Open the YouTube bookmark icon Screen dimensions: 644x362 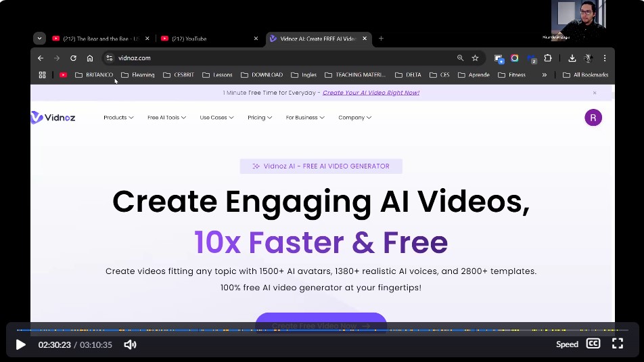click(x=63, y=75)
